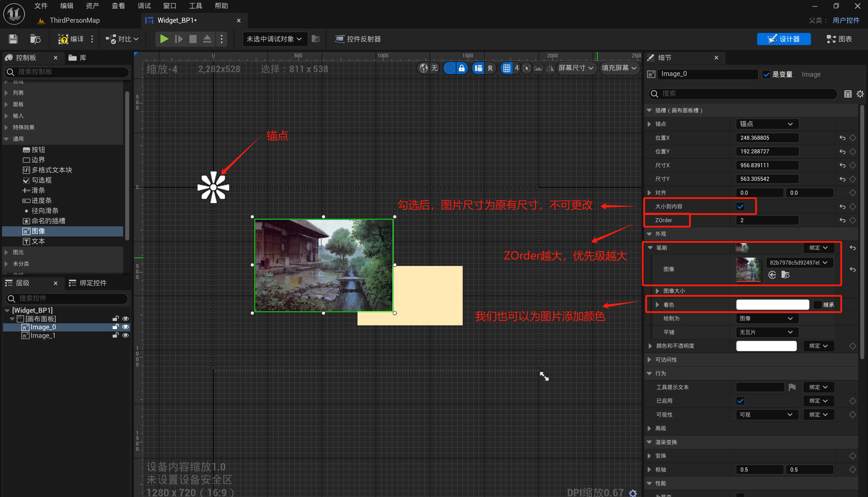Viewport: 868px width, 497px height.
Task: Open the 锚点 anchors dropdown
Action: 767,124
